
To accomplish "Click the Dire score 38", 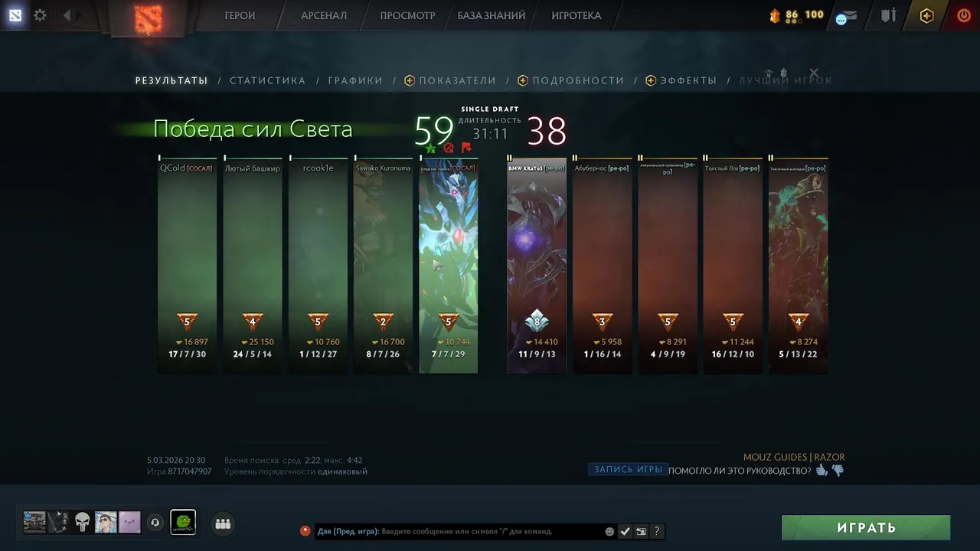I will pyautogui.click(x=547, y=132).
